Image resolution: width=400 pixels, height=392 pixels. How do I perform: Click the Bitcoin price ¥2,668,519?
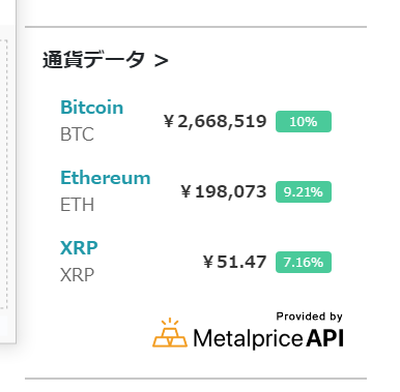[x=215, y=121]
